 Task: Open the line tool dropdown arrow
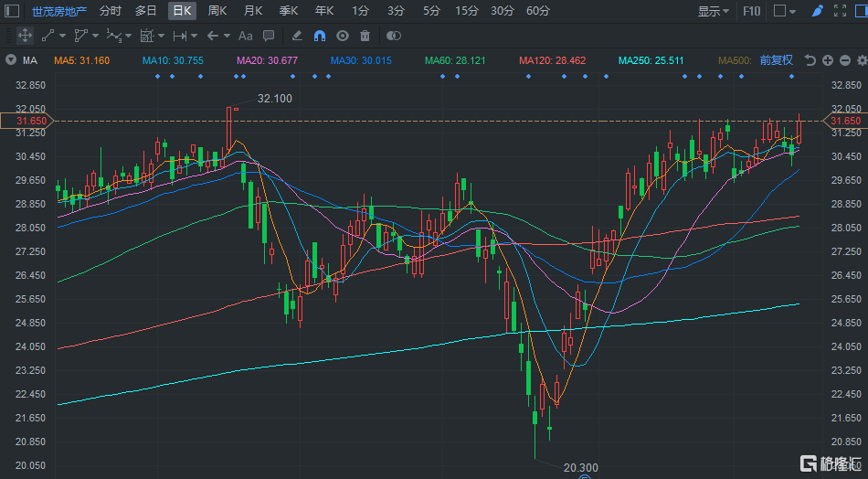[x=62, y=36]
